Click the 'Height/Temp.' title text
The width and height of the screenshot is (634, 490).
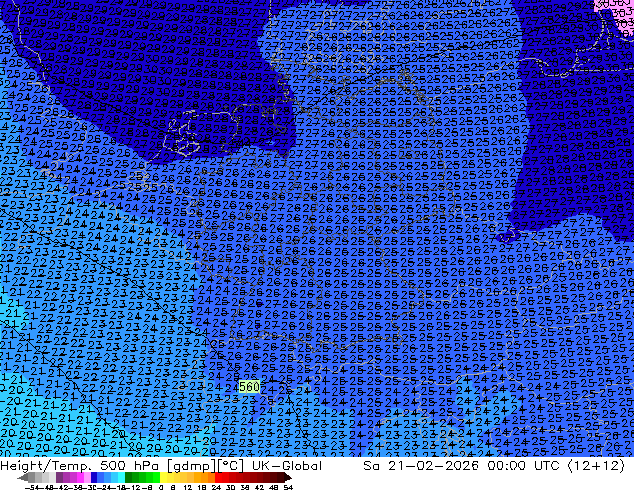(47, 466)
